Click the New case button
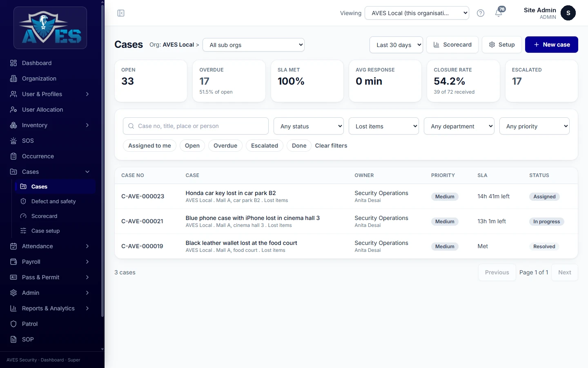 pos(552,45)
